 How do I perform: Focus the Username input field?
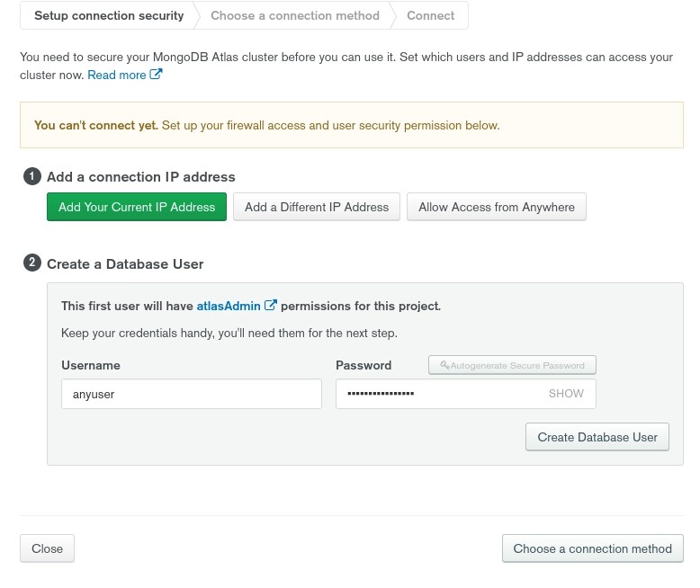coord(192,394)
